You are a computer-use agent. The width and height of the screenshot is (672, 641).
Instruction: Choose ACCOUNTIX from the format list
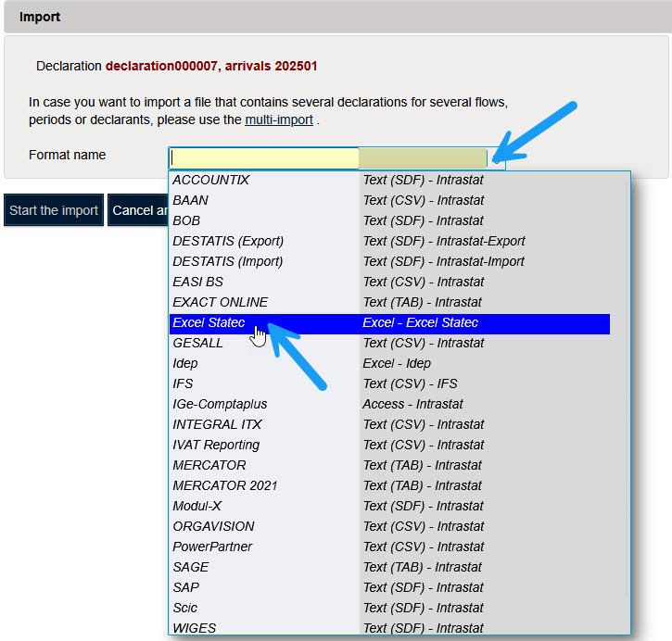210,180
